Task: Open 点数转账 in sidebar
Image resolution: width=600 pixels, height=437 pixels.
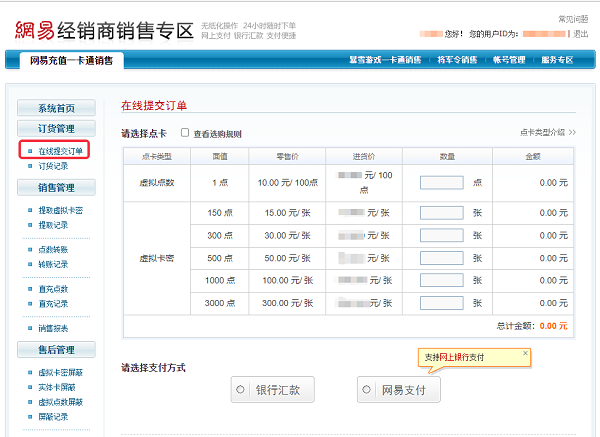Action: (x=53, y=249)
